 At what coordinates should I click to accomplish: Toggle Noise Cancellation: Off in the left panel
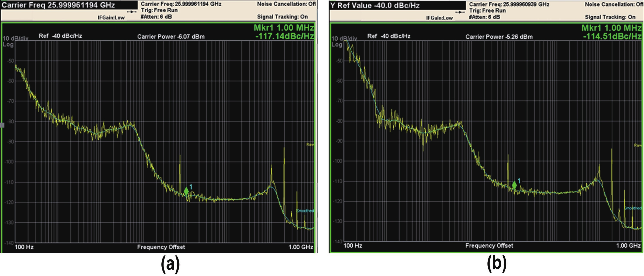pos(286,4)
